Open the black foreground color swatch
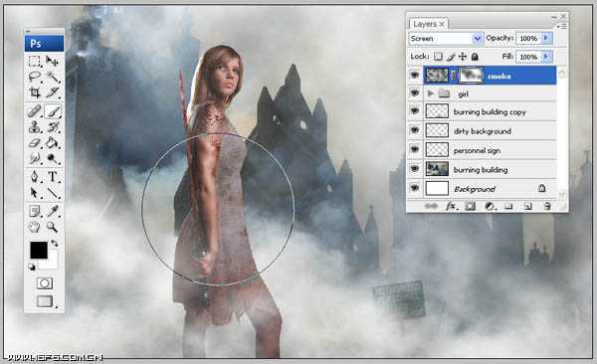 39,251
